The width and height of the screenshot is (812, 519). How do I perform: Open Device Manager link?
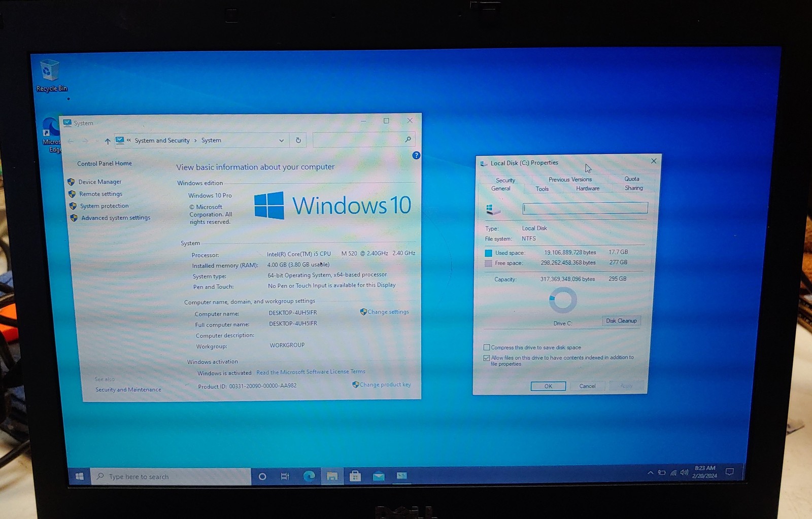pyautogui.click(x=100, y=182)
